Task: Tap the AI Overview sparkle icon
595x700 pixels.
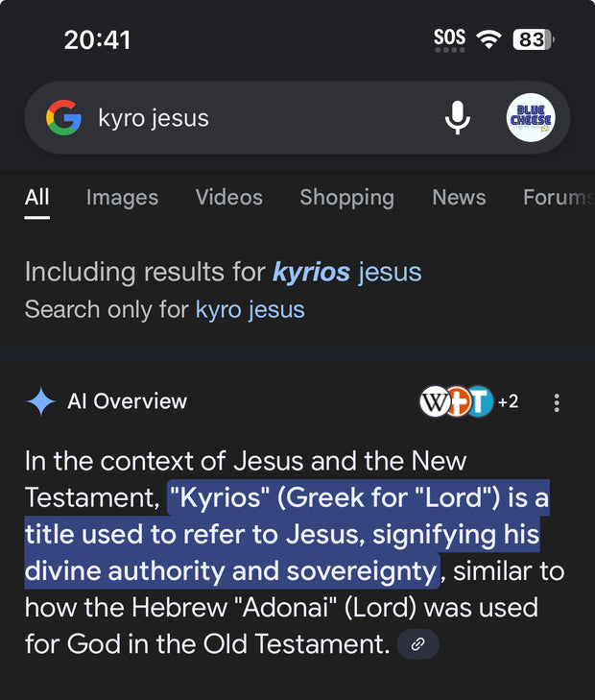Action: tap(41, 401)
